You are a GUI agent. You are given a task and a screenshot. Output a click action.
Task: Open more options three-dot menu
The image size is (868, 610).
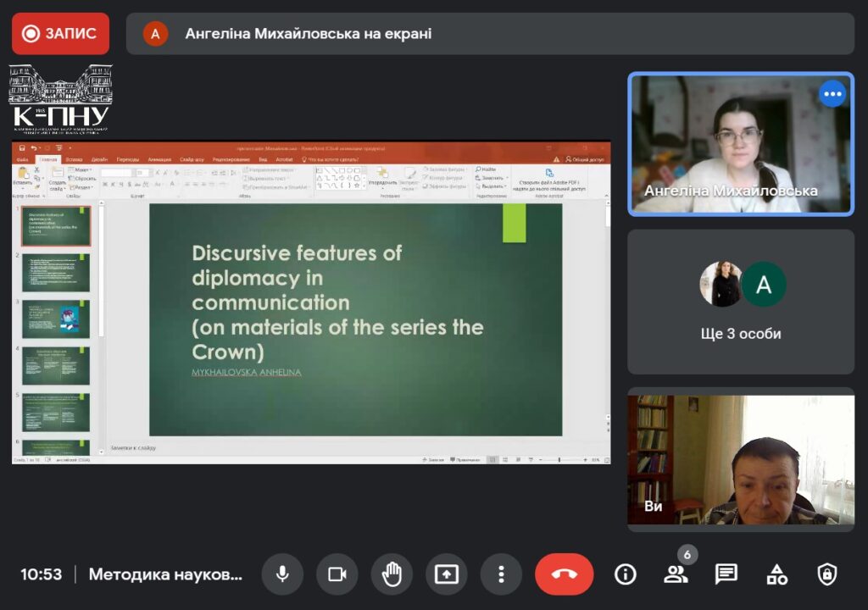(x=501, y=574)
